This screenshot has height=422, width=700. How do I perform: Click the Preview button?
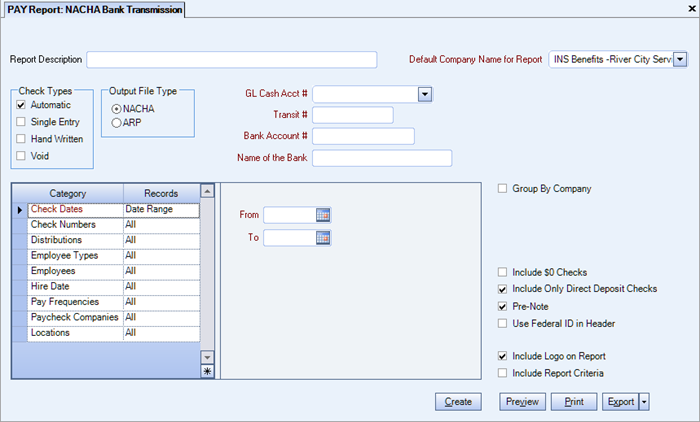click(521, 402)
